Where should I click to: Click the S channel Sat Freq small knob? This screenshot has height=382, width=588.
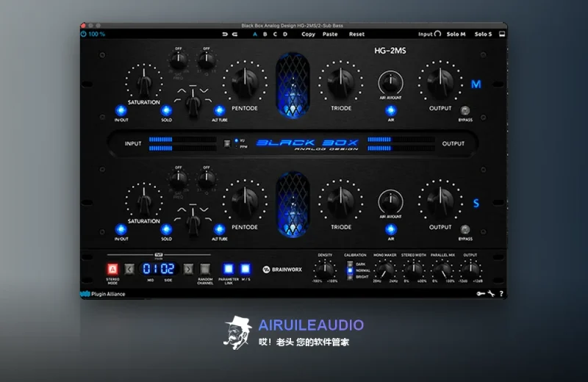tap(178, 179)
